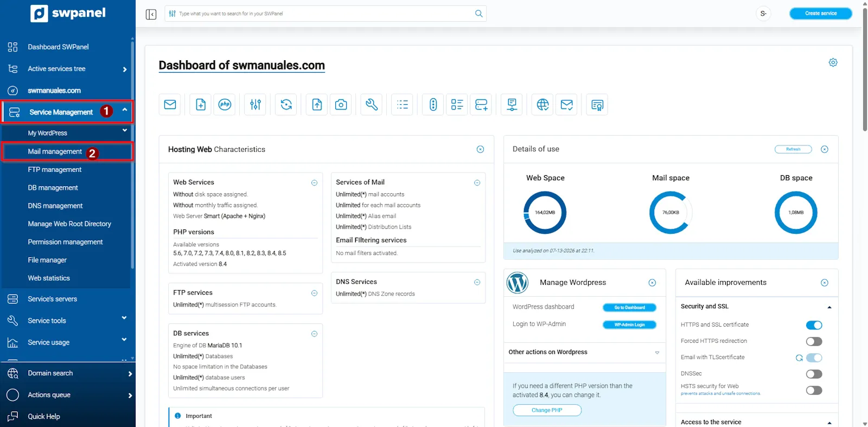The height and width of the screenshot is (427, 868).
Task: Select DNS management menu item
Action: tap(55, 206)
